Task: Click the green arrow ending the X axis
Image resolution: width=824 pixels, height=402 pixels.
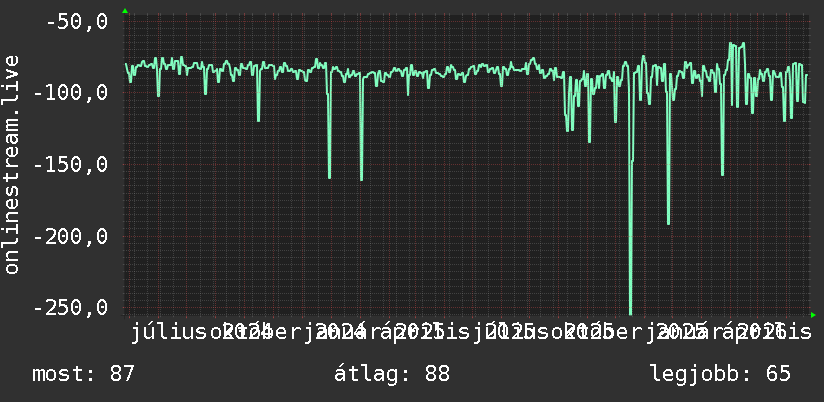Action: click(813, 315)
